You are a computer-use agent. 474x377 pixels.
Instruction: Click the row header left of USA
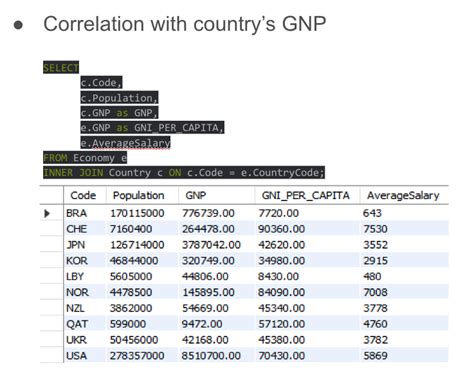(x=52, y=356)
